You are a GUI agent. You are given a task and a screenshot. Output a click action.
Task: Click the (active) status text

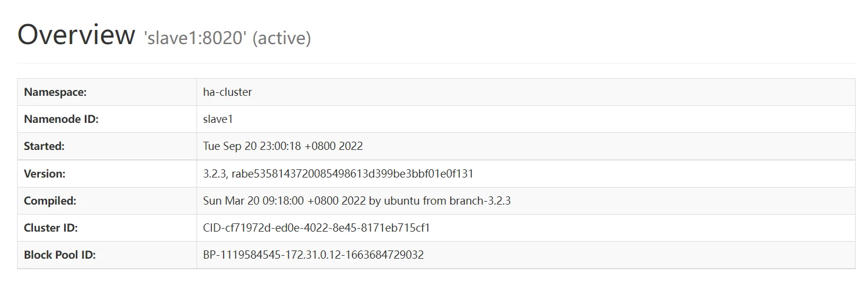[281, 38]
